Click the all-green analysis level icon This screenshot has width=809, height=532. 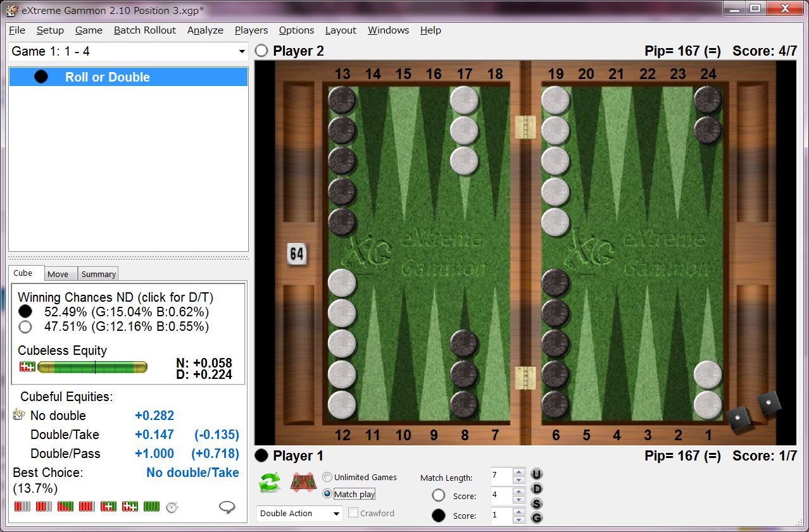point(151,506)
